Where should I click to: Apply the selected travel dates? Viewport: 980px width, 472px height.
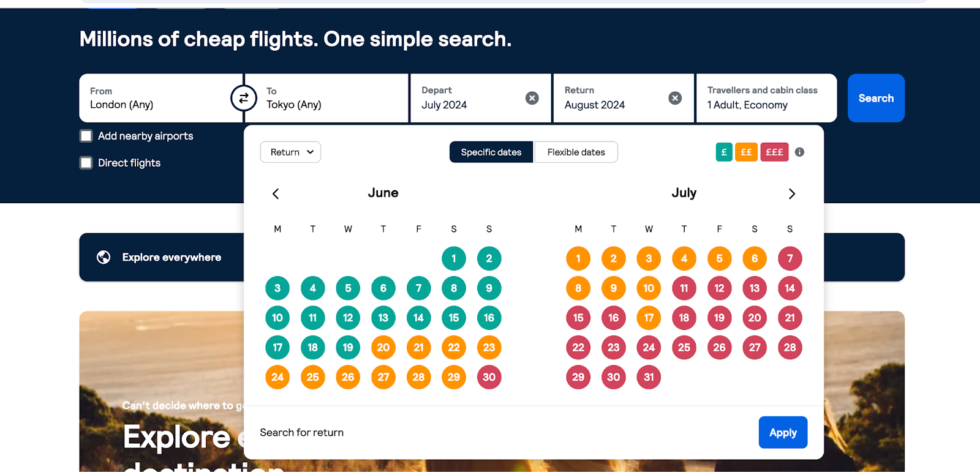coord(782,432)
